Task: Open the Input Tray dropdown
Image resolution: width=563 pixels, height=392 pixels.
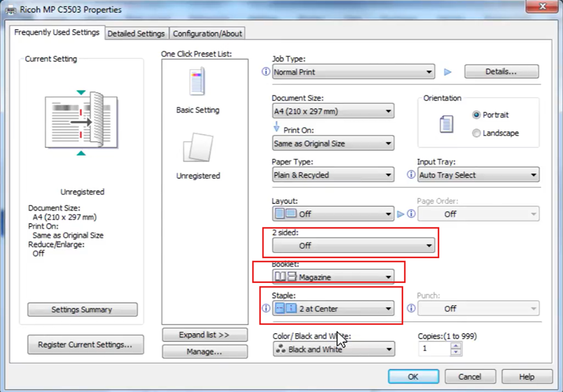Action: pyautogui.click(x=478, y=175)
